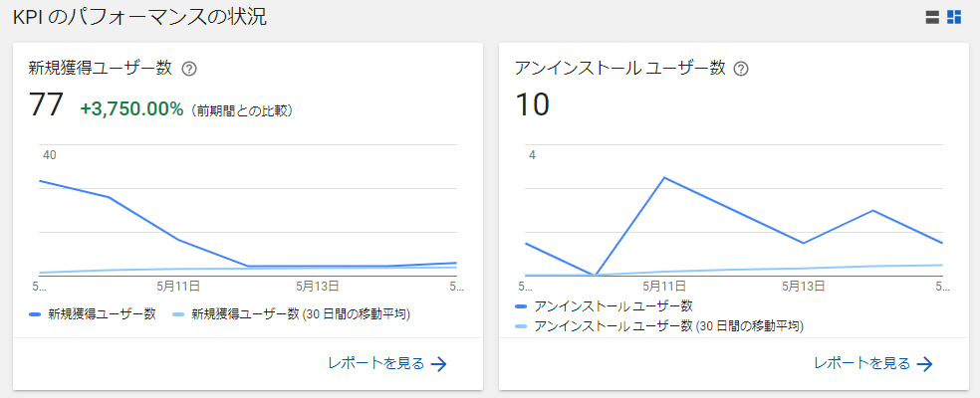Click the arrow icon in アンインストール card

coord(925,363)
